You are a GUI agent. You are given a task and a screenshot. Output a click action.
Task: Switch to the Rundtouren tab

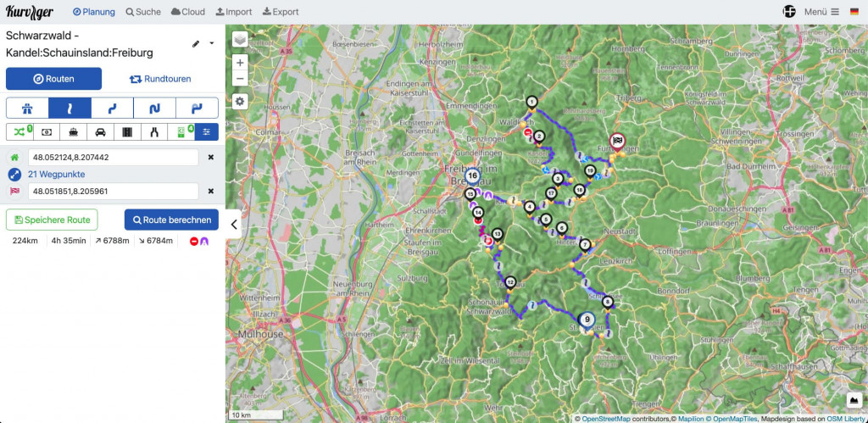(x=159, y=79)
